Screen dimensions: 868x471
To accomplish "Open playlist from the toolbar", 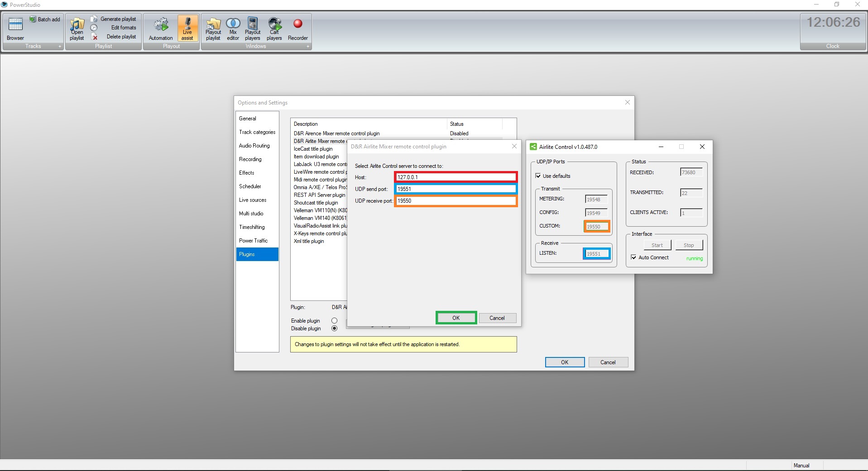I will pyautogui.click(x=77, y=29).
